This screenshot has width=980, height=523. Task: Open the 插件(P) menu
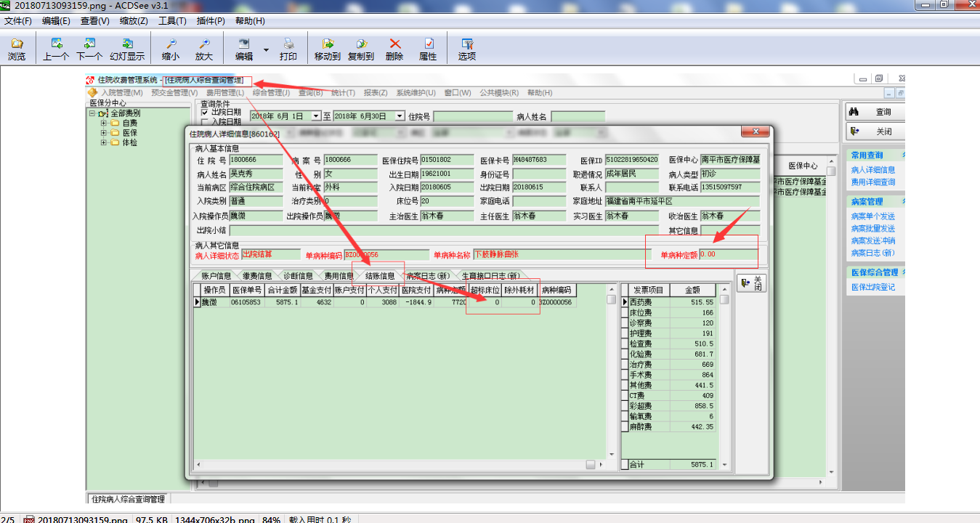point(211,21)
